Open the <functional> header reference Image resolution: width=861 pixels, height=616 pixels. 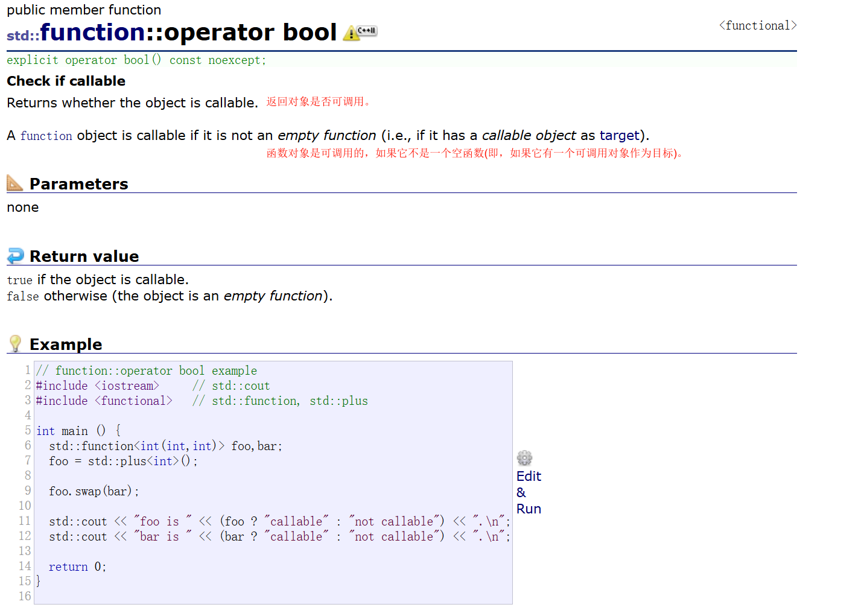758,25
